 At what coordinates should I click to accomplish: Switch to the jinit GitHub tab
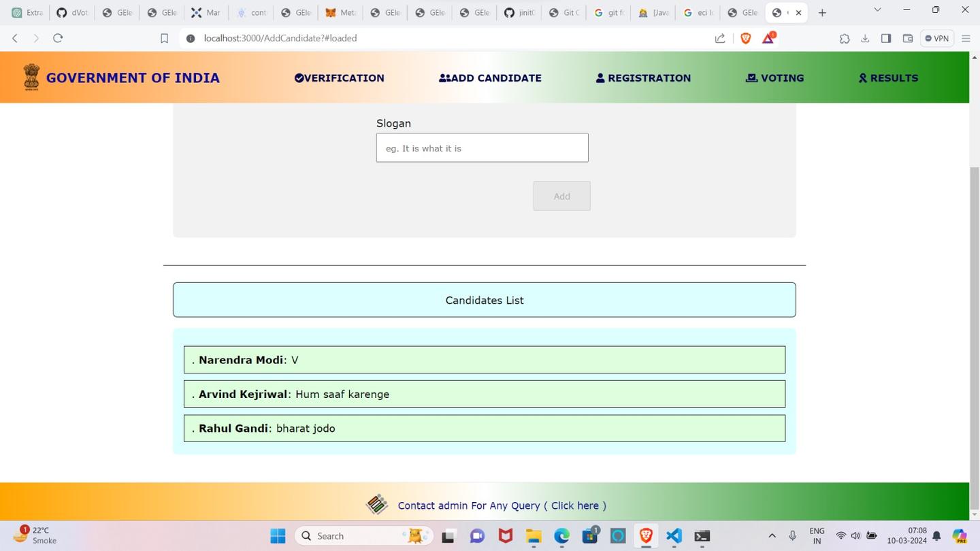(x=519, y=12)
